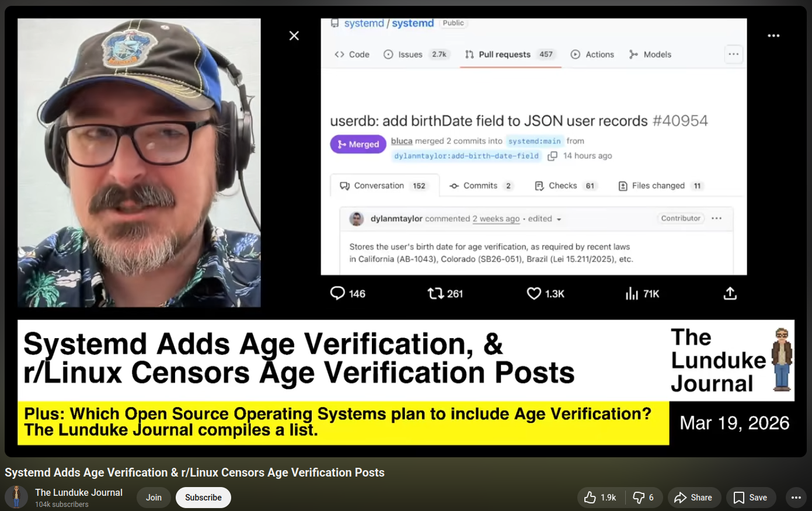Click the pixel-art character in the Lunduke Journal logo
812x511 pixels.
[782, 360]
